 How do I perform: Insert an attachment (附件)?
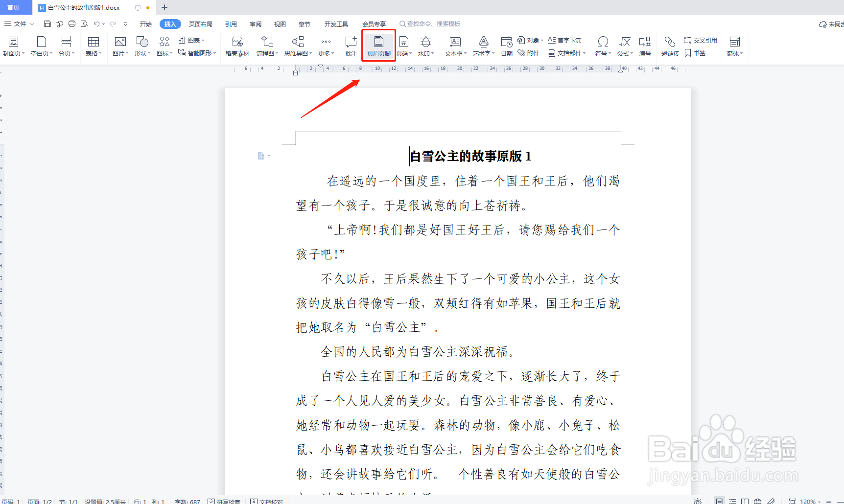coord(528,53)
